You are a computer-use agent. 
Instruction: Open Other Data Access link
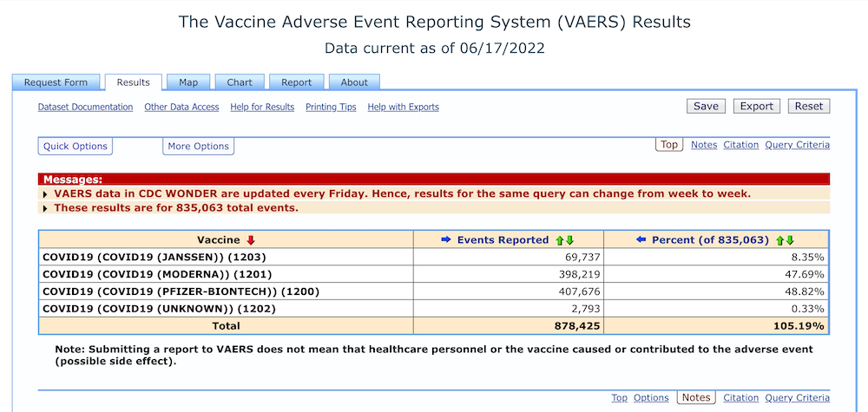pos(181,108)
